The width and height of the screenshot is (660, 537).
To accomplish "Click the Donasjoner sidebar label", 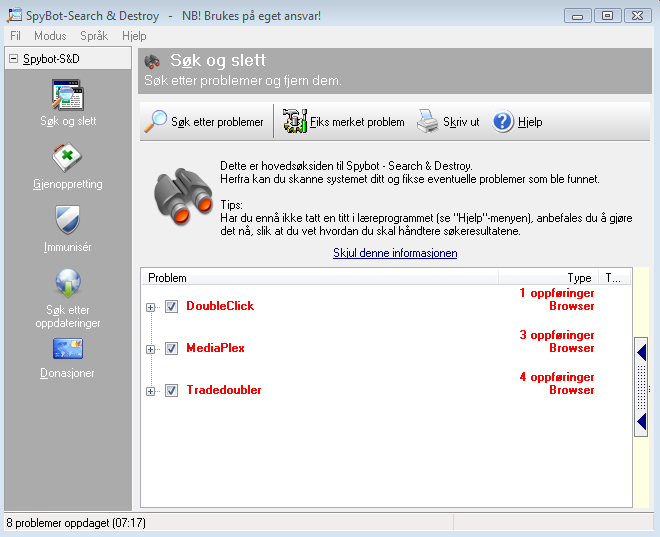I will [x=67, y=373].
